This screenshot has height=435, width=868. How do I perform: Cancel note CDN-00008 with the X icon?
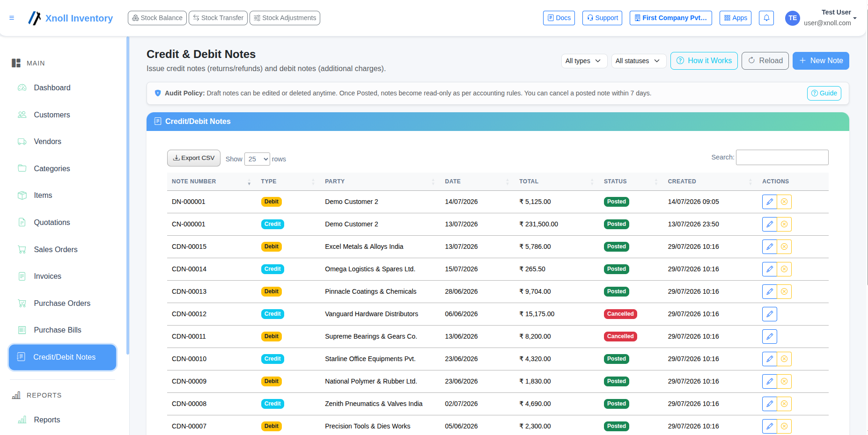pyautogui.click(x=784, y=404)
